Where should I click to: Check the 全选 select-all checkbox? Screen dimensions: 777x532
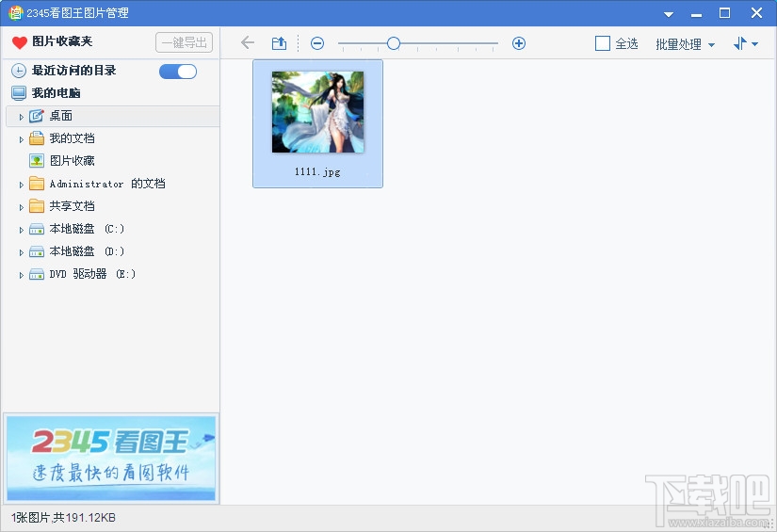click(x=602, y=43)
